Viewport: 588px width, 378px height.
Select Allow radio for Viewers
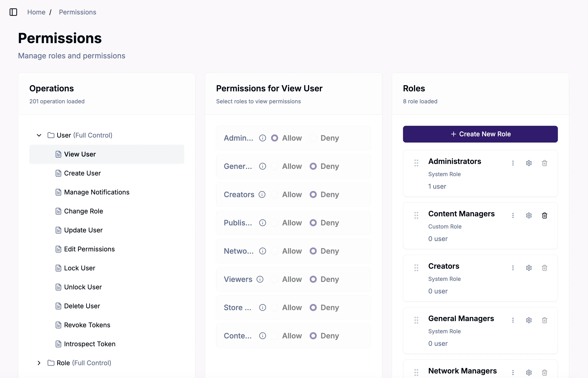[274, 279]
